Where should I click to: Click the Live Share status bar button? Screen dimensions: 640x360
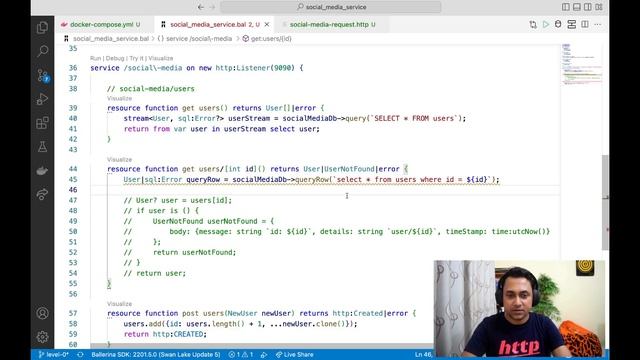click(294, 355)
